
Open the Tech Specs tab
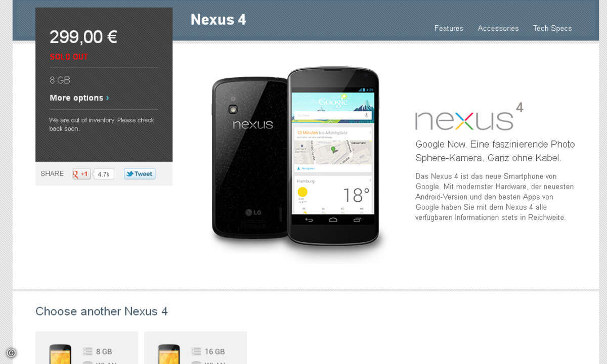552,28
